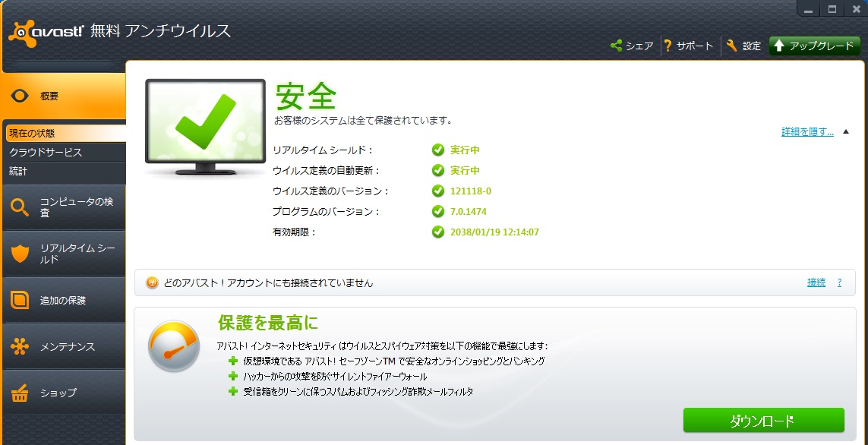
Task: Click checkmark beside expiry date 2038/01/19
Action: pos(438,232)
